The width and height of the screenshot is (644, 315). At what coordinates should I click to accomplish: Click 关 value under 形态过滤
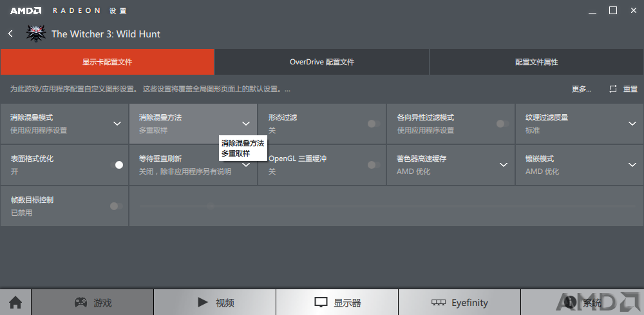(x=272, y=131)
